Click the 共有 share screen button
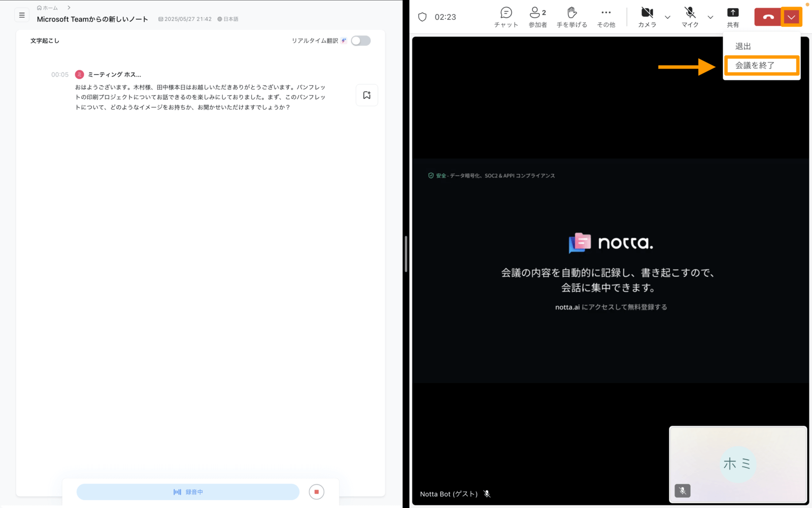The image size is (812, 508). pyautogui.click(x=733, y=17)
